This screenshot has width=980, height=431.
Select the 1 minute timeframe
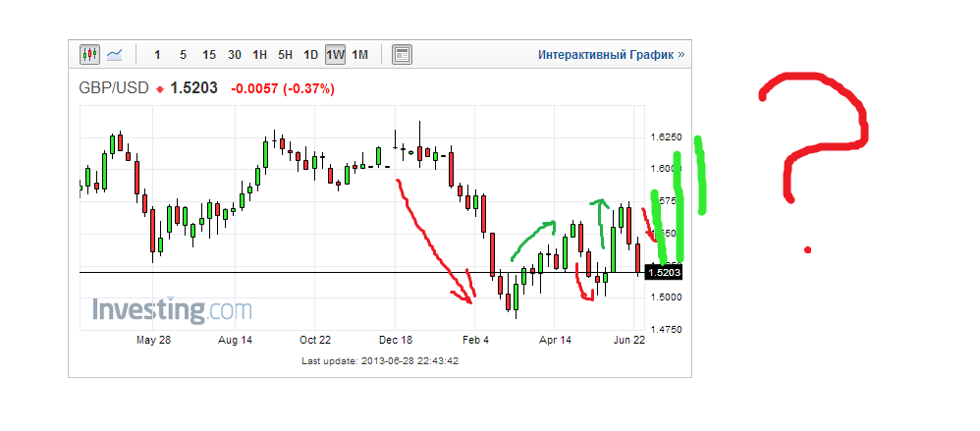(157, 55)
